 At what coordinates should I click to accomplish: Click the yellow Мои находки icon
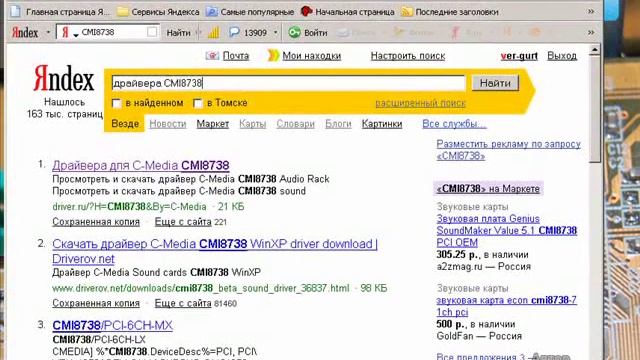pos(273,56)
